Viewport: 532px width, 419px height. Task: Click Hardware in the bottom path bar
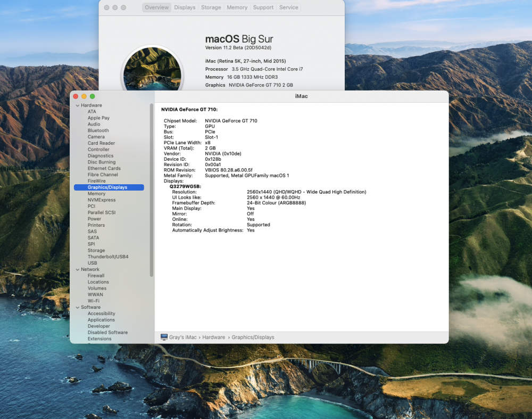214,337
